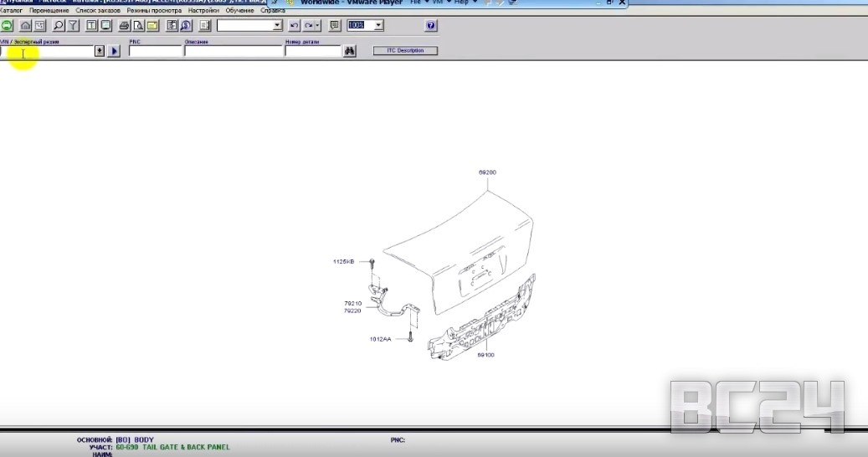Open the Режимы просмотра menu

click(x=154, y=11)
